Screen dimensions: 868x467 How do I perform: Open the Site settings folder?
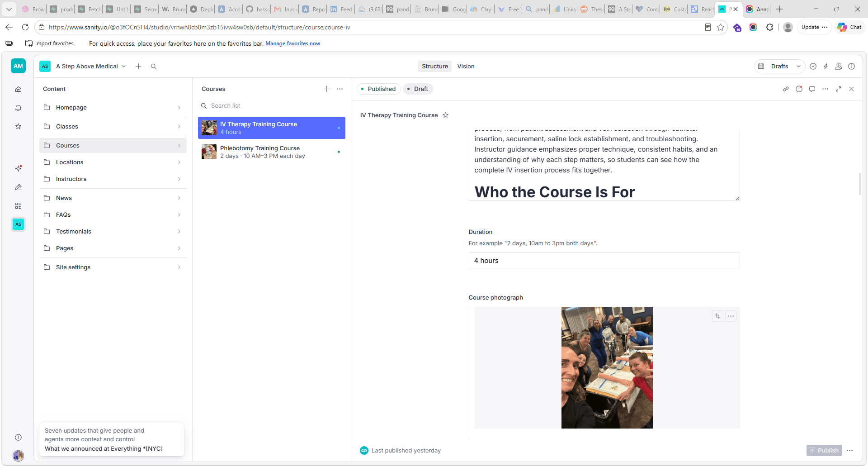pyautogui.click(x=113, y=267)
